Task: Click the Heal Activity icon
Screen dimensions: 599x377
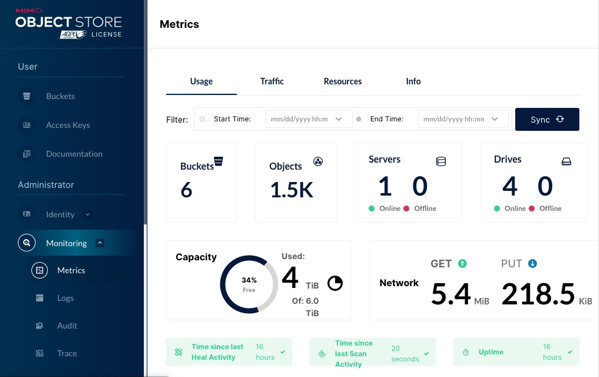Action: pos(178,352)
